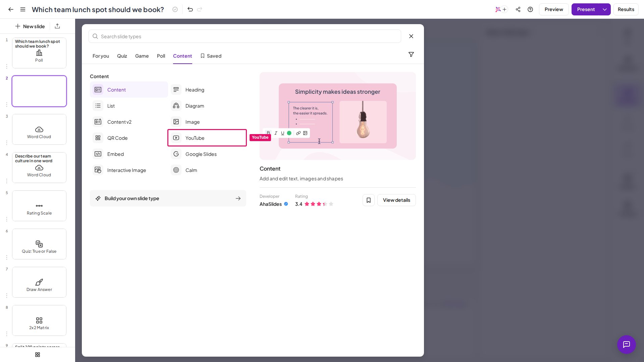The image size is (644, 362).
Task: Click the Search slide types field
Action: [x=245, y=36]
